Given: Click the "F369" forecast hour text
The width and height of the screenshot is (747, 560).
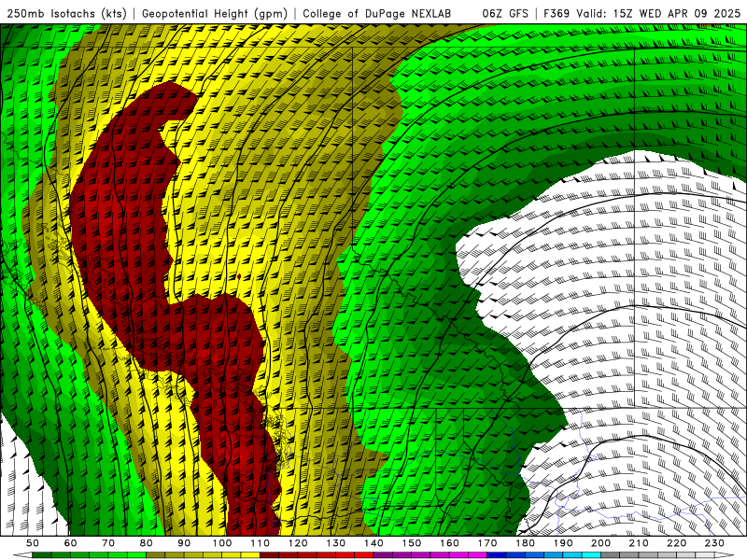Looking at the screenshot, I should 557,13.
